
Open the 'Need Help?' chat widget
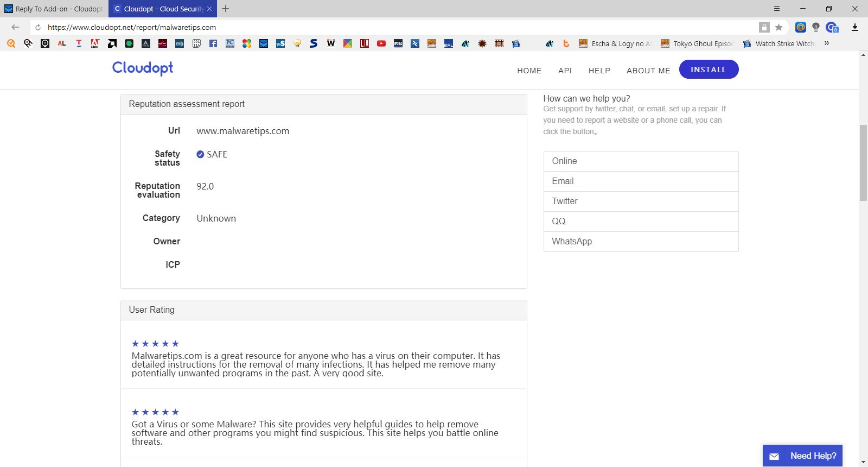pyautogui.click(x=802, y=456)
